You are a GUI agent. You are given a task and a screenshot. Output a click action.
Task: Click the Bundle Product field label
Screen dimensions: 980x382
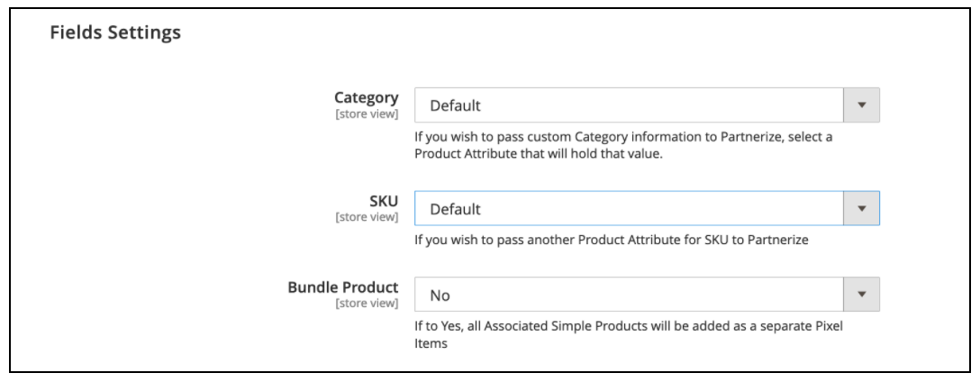pyautogui.click(x=343, y=287)
